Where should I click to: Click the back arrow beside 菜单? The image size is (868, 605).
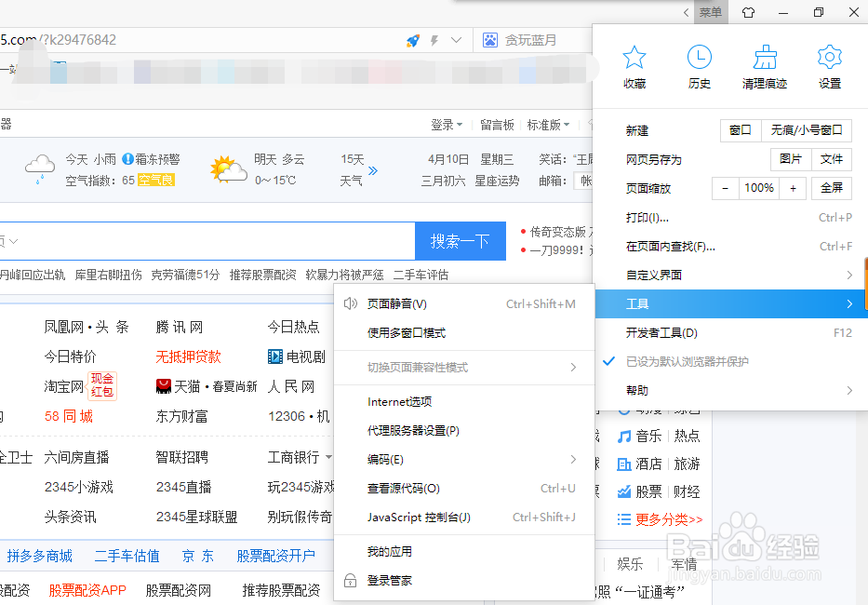coord(686,12)
